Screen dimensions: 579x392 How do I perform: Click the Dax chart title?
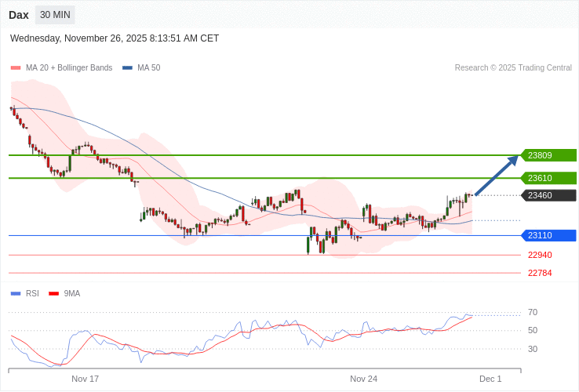coord(19,15)
